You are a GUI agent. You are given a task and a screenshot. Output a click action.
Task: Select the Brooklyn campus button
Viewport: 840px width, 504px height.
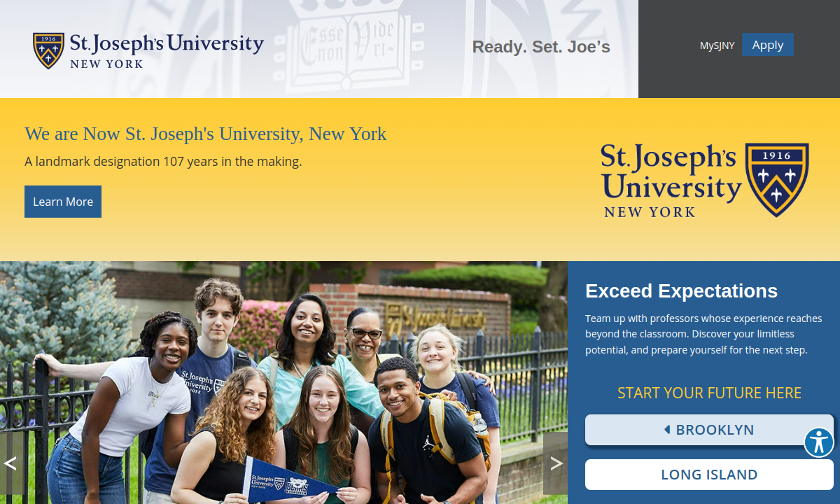click(x=709, y=430)
